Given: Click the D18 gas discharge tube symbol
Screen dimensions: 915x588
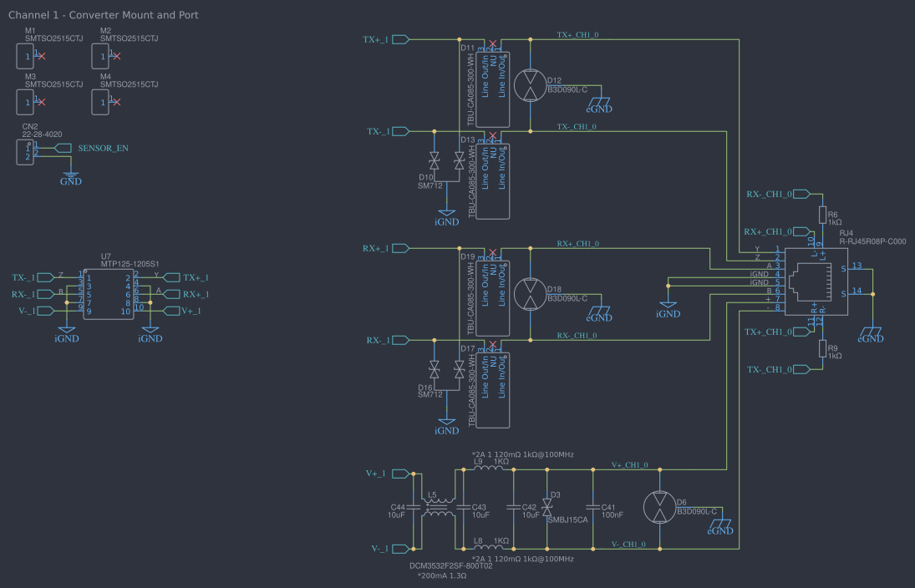Looking at the screenshot, I should [530, 293].
